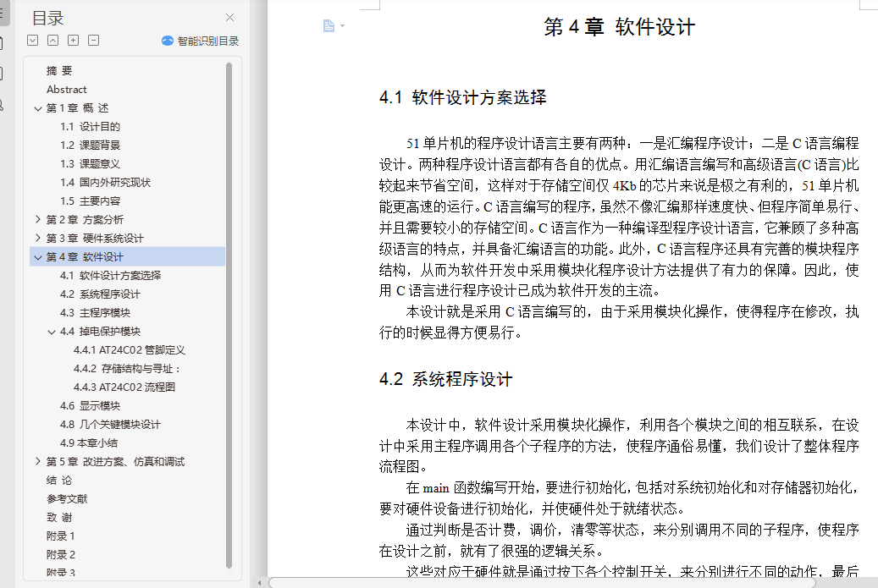Screen dimensions: 878x588
Task: Go to 附录 1 in the outline
Action: (60, 536)
